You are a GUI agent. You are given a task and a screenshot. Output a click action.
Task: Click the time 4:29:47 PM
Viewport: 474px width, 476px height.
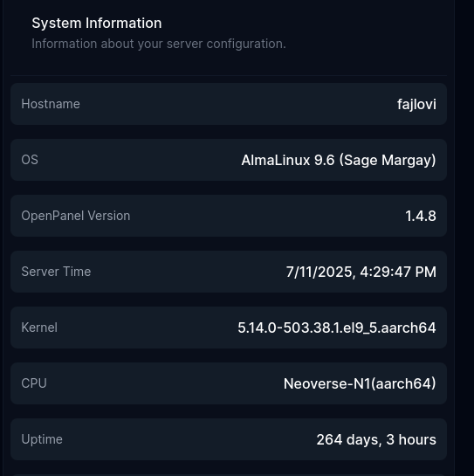click(x=398, y=272)
